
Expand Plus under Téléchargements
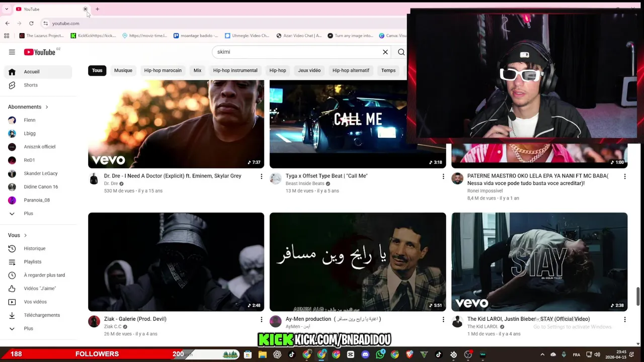[x=38, y=328]
